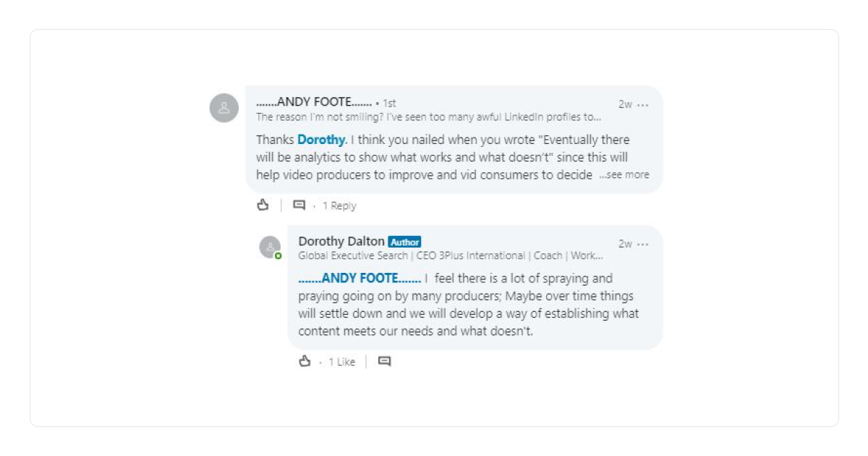
Task: Click the thumbs up icon under Dorothy Dalton's reply
Action: [306, 361]
